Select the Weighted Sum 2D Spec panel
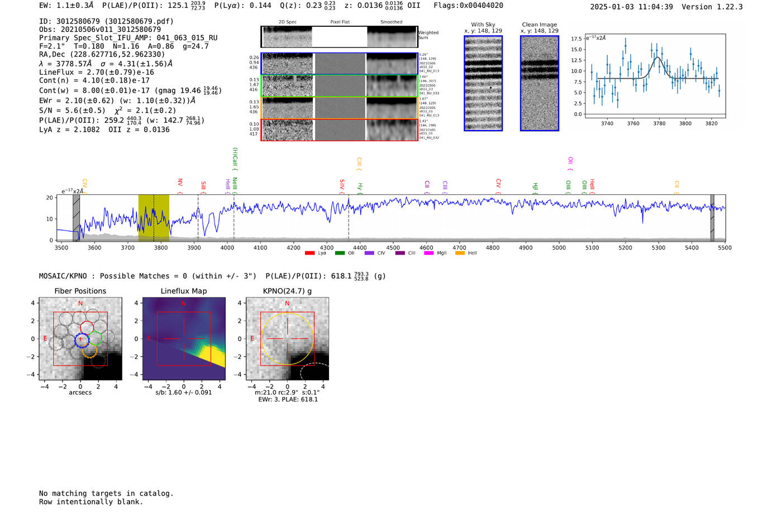This screenshot has width=782, height=532. click(x=287, y=37)
